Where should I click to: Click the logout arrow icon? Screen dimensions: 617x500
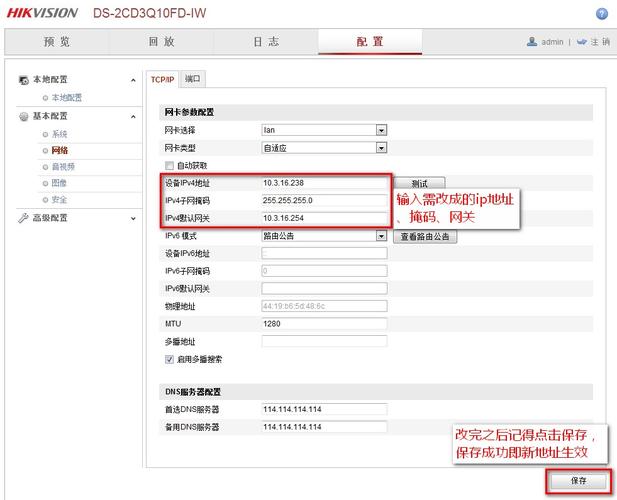(582, 42)
